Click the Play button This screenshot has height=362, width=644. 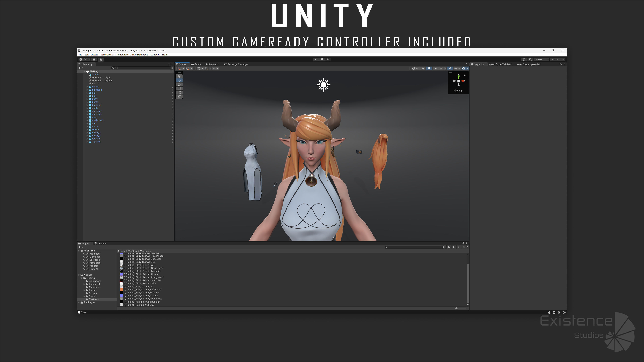click(315, 59)
